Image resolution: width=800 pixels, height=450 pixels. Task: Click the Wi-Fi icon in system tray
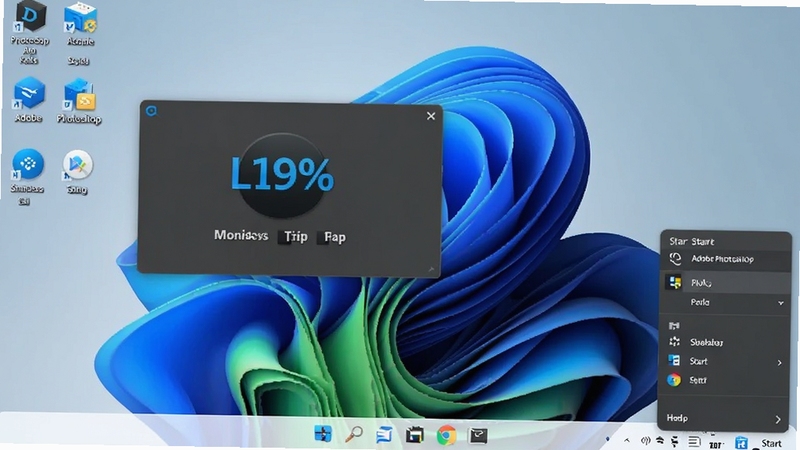660,440
